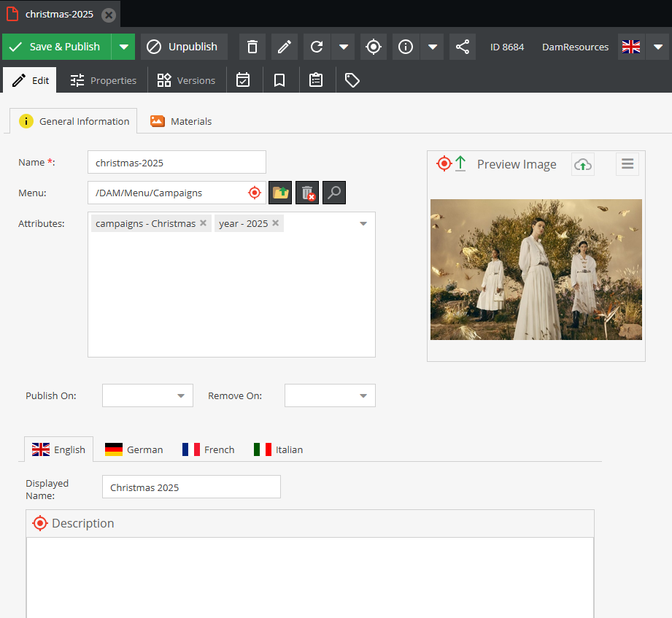Click the search magnifier beside Menu field
The width and height of the screenshot is (672, 618).
click(334, 193)
